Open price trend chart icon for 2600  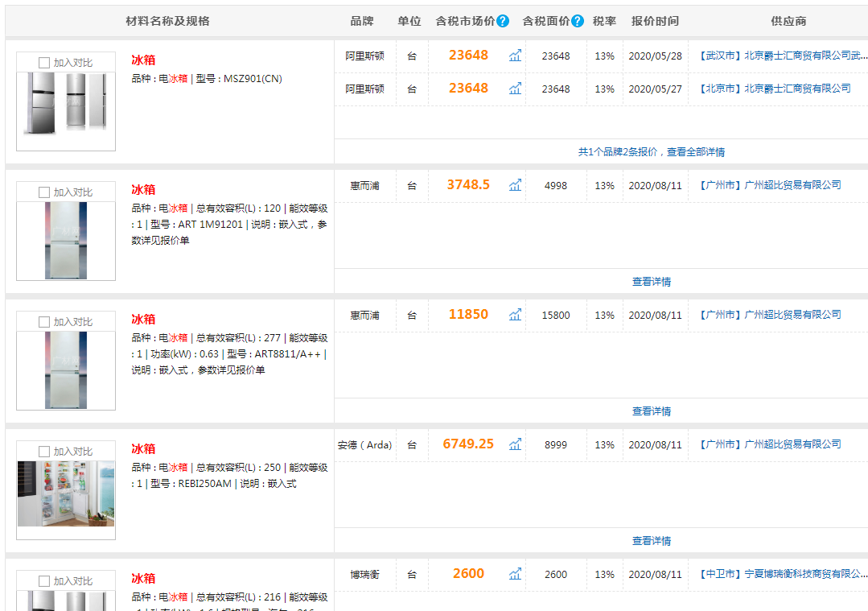(515, 574)
